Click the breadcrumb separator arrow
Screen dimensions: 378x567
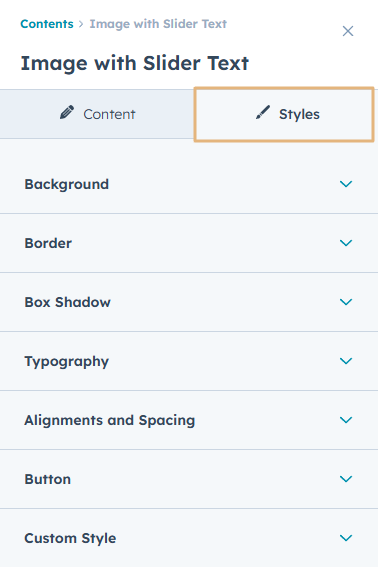pyautogui.click(x=81, y=24)
